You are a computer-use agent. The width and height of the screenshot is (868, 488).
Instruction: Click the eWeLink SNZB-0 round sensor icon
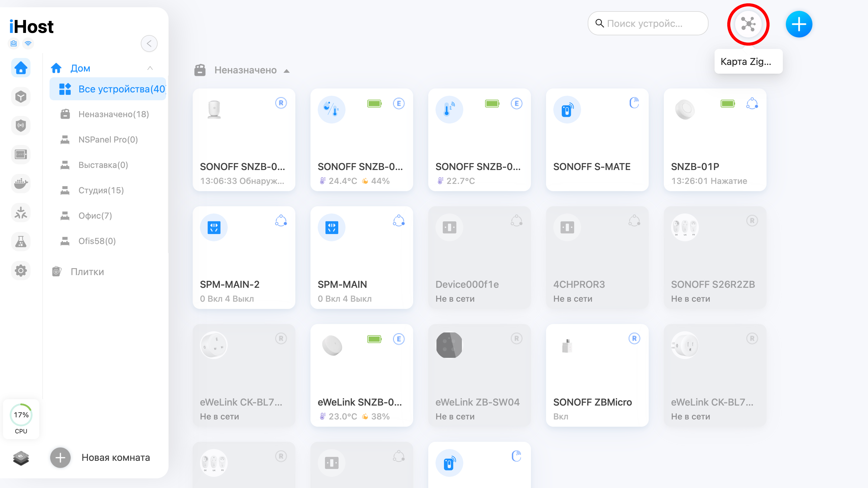pos(332,345)
